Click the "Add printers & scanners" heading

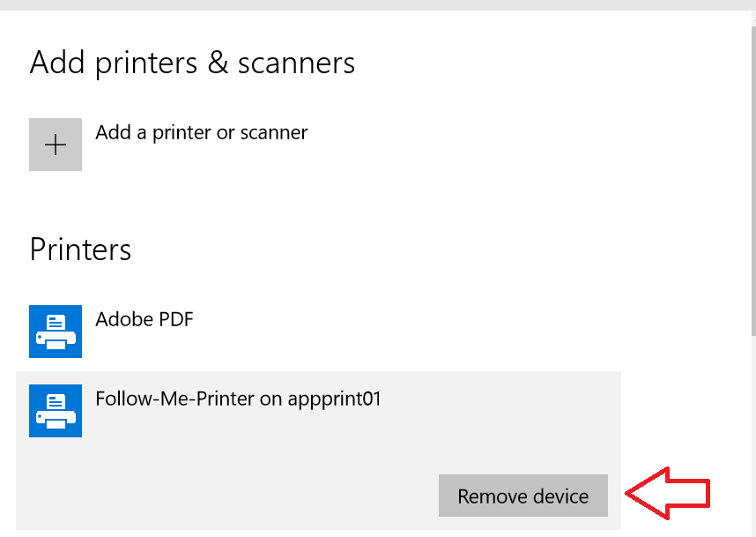click(x=192, y=63)
